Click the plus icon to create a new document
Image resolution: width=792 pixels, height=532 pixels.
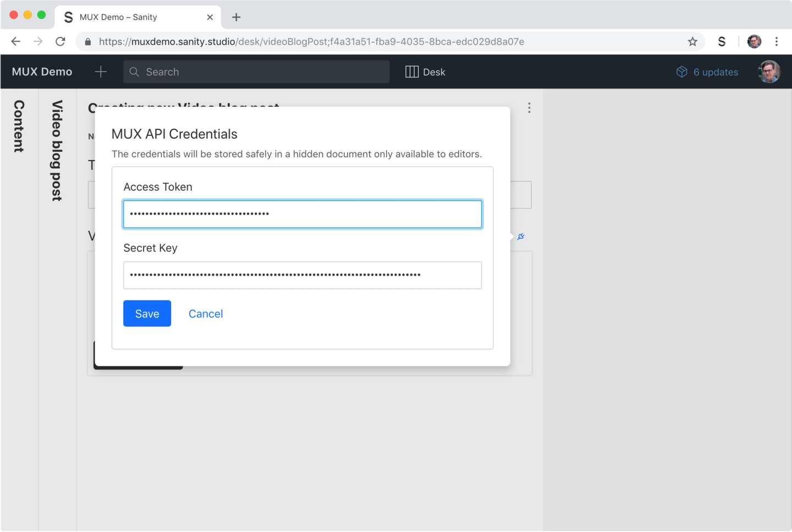[101, 72]
